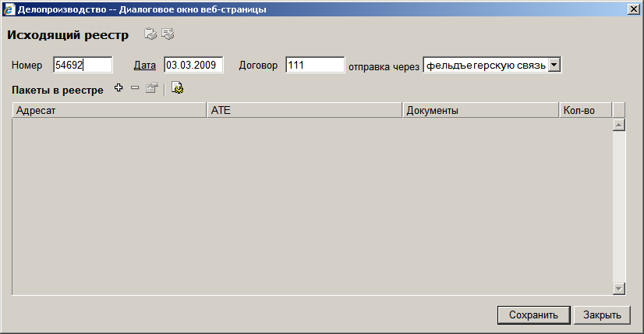Click the document with yellow star icon
The height and width of the screenshot is (334, 644).
(x=178, y=88)
